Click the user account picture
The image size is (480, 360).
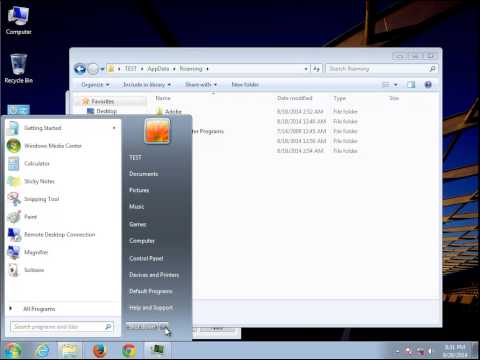(157, 131)
